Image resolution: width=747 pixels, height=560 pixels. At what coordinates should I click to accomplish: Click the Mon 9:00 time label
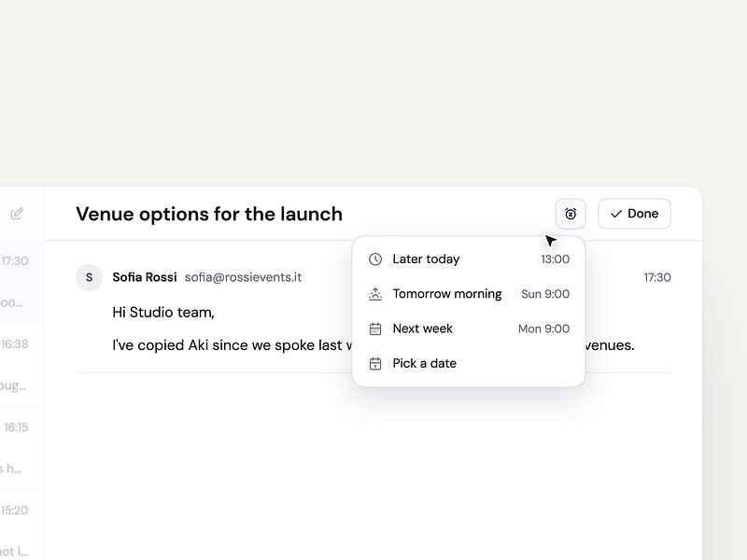[x=543, y=329]
